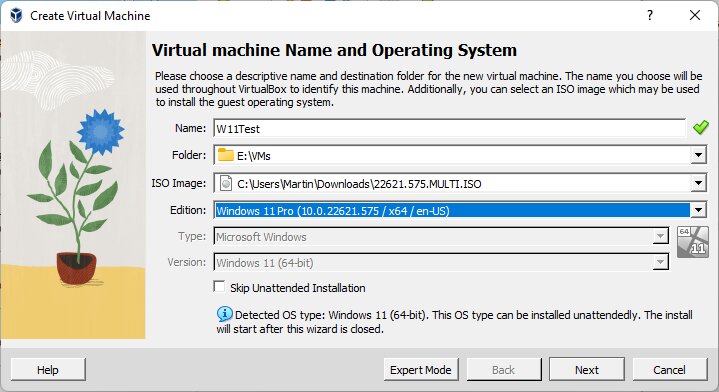Expand the Folder dropdown arrow
The width and height of the screenshot is (719, 392).
[x=698, y=155]
